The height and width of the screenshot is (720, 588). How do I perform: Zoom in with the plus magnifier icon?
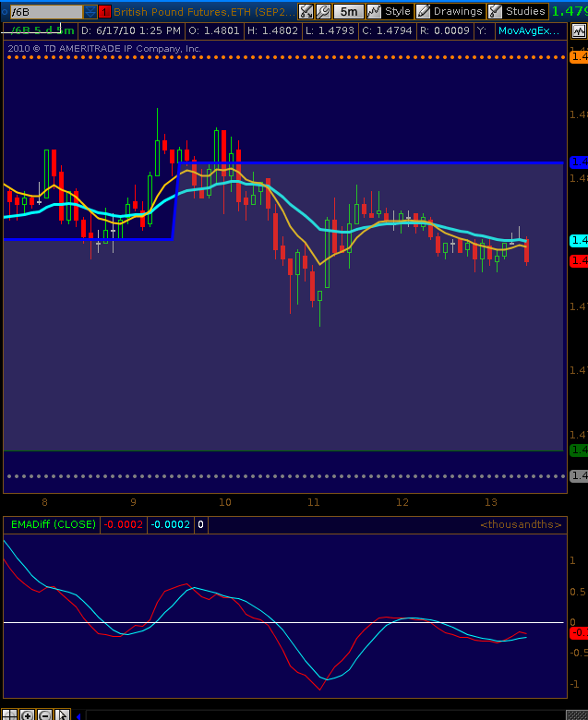pos(27,714)
